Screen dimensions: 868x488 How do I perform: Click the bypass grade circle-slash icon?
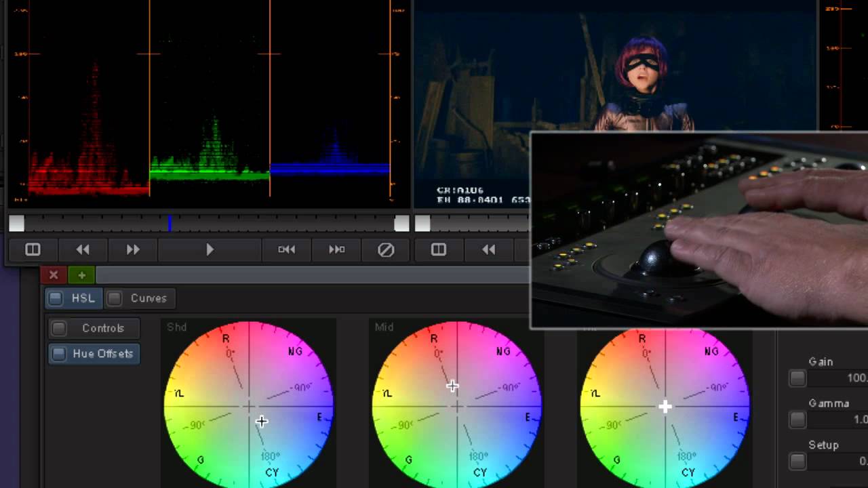click(x=386, y=249)
